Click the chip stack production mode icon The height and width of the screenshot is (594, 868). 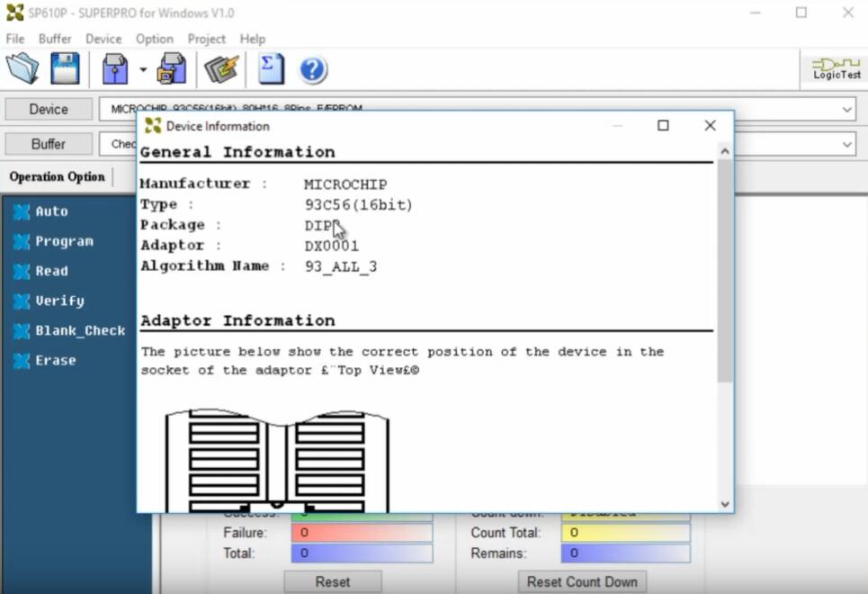221,68
